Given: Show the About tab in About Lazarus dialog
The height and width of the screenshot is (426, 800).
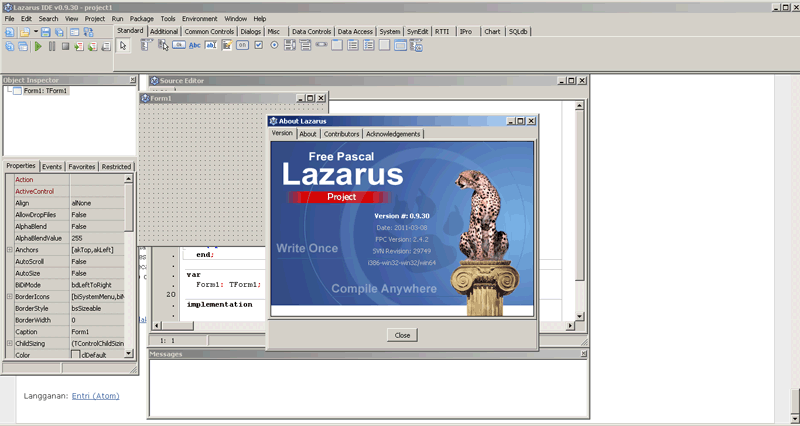Looking at the screenshot, I should pyautogui.click(x=308, y=134).
